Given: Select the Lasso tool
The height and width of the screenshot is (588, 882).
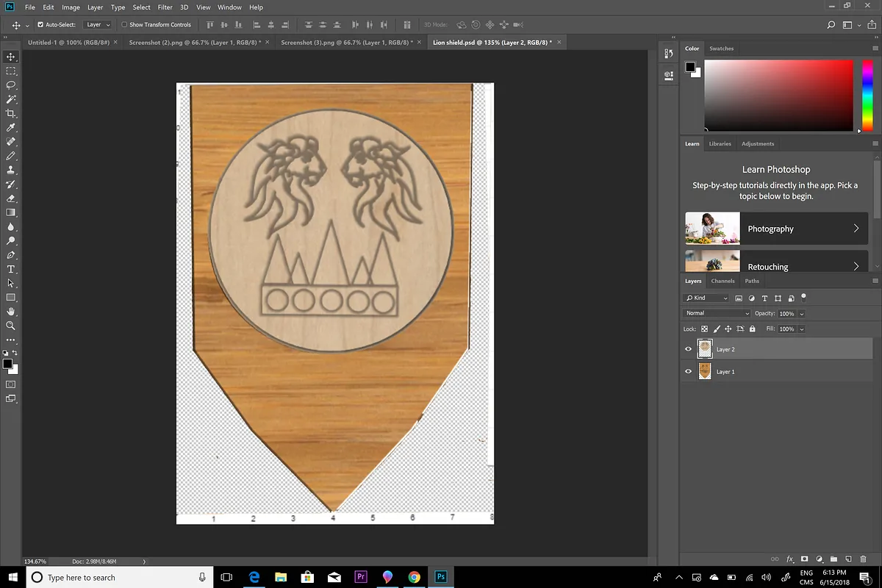Looking at the screenshot, I should (11, 85).
